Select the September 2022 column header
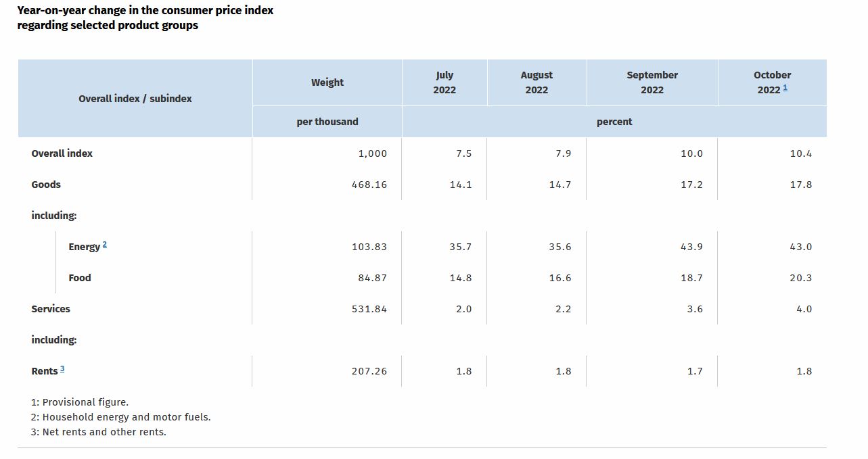 [x=652, y=82]
